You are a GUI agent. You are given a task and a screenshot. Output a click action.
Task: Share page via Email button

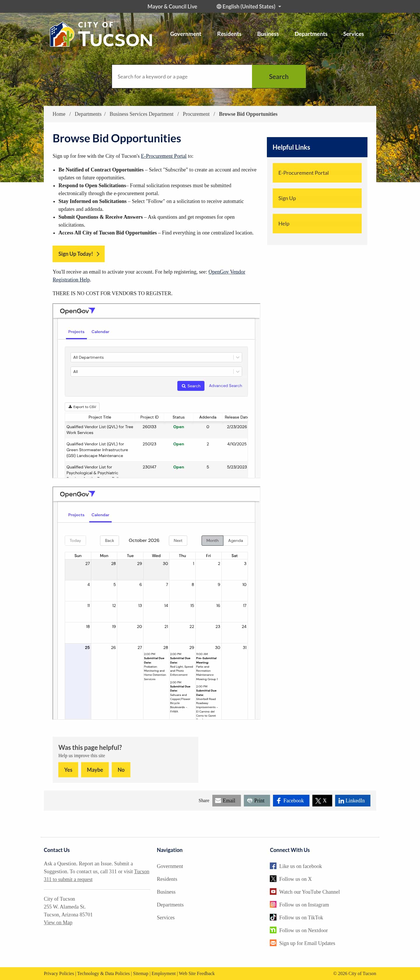226,800
